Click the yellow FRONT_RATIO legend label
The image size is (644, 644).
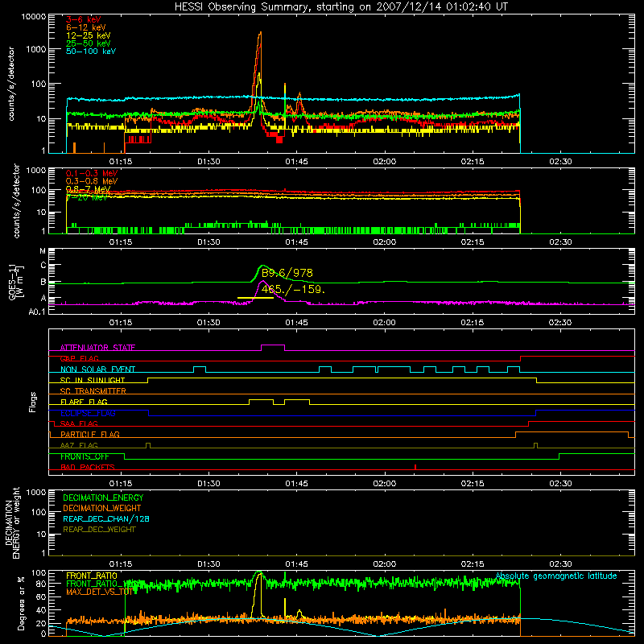click(91, 576)
